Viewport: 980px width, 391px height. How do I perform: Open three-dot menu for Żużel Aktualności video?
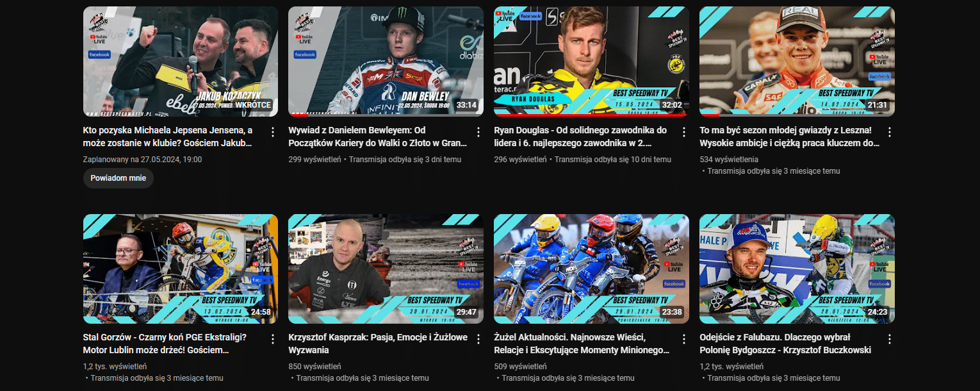(683, 339)
